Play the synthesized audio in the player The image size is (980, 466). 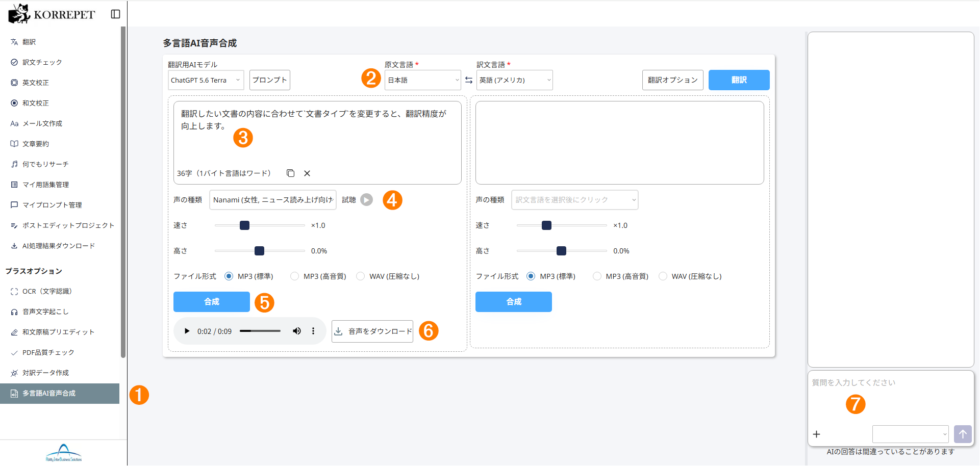pos(187,331)
